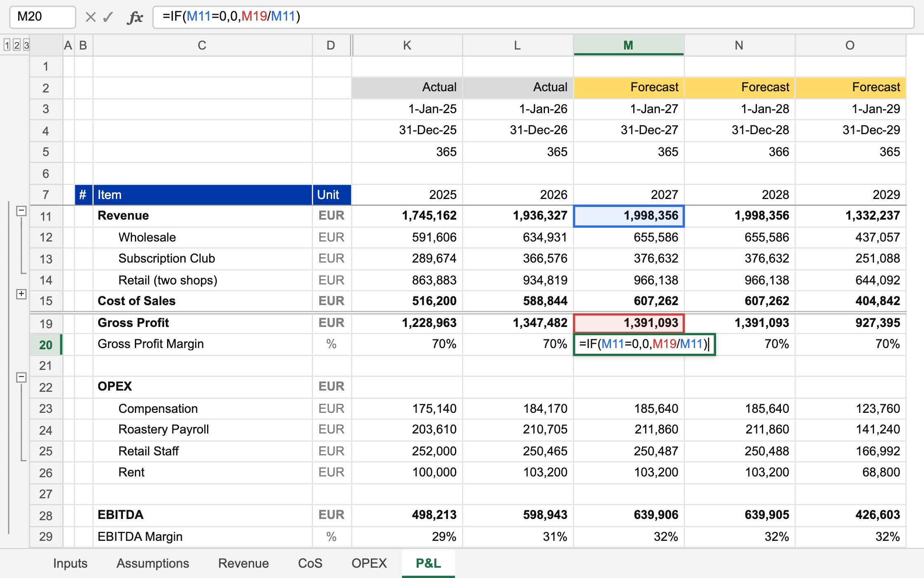The width and height of the screenshot is (924, 578).
Task: Open the CoS sheet tab
Action: [310, 563]
